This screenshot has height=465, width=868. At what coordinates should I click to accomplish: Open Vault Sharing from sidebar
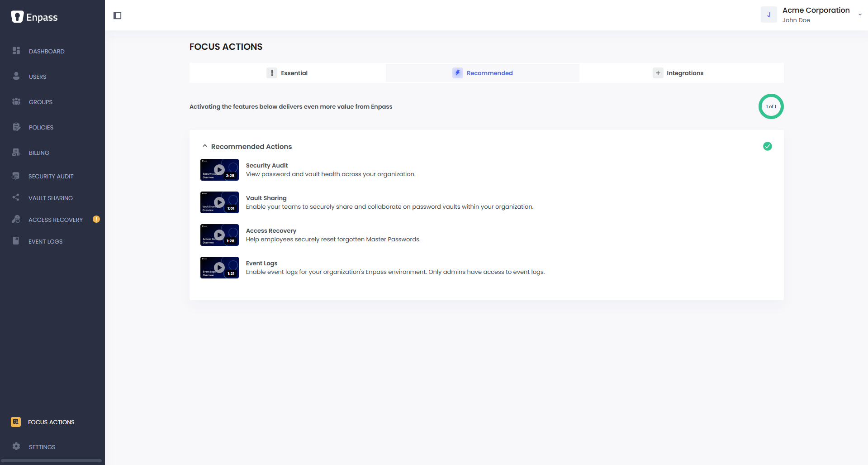pyautogui.click(x=51, y=198)
